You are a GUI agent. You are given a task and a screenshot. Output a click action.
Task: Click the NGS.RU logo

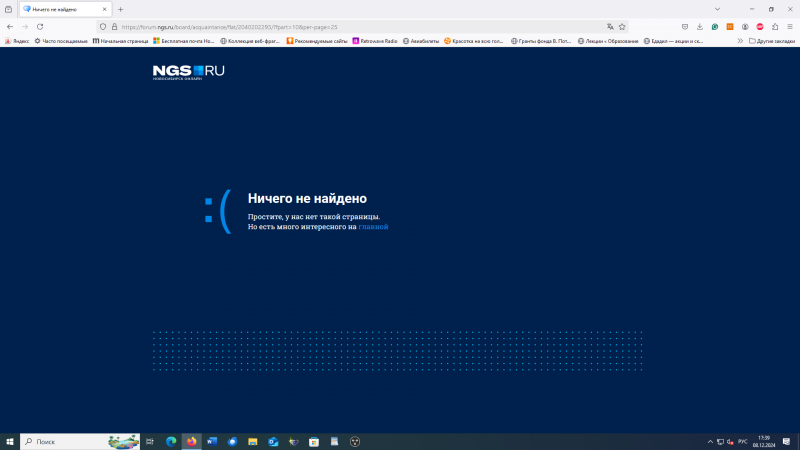188,70
